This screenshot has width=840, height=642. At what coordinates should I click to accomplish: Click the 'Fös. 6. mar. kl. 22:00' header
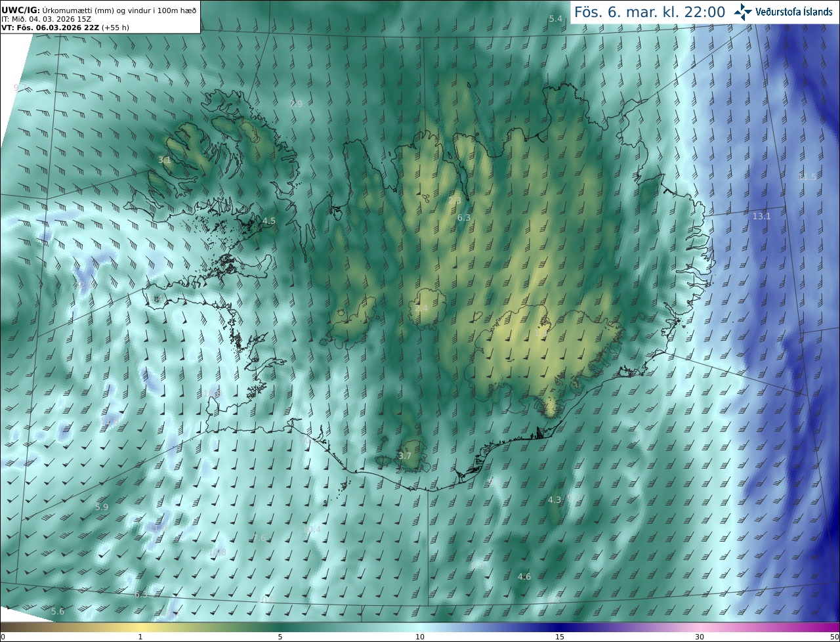pos(650,12)
